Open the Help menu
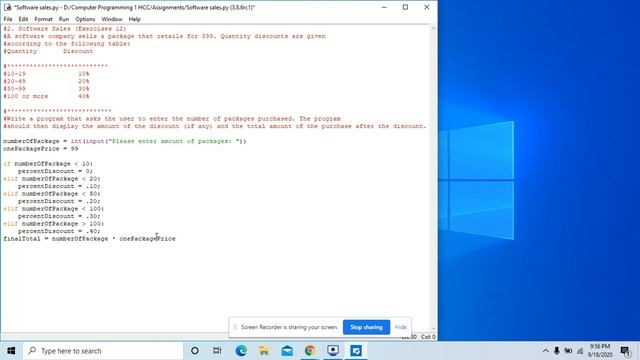Image resolution: width=640 pixels, height=360 pixels. [x=134, y=19]
